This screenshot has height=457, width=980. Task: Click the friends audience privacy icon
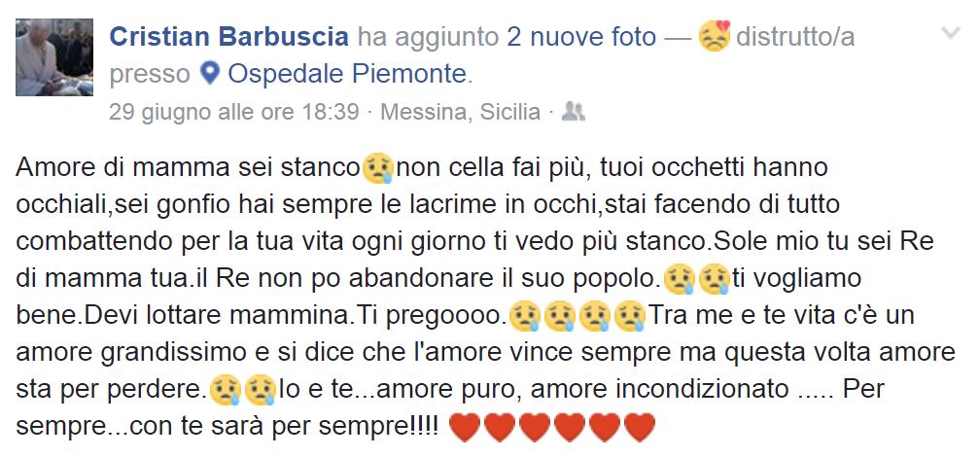coord(574,111)
